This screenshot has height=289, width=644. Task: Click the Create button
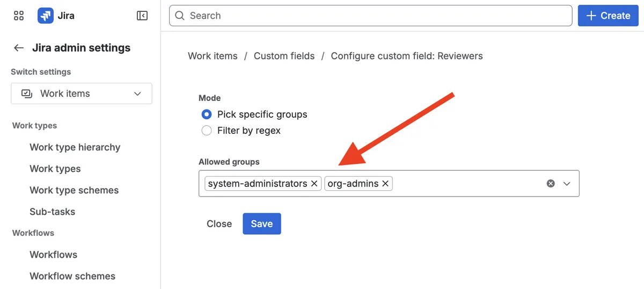click(608, 16)
